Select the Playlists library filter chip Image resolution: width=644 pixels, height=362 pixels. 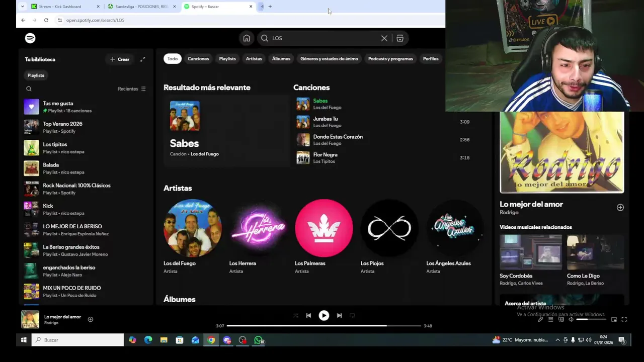pos(36,75)
